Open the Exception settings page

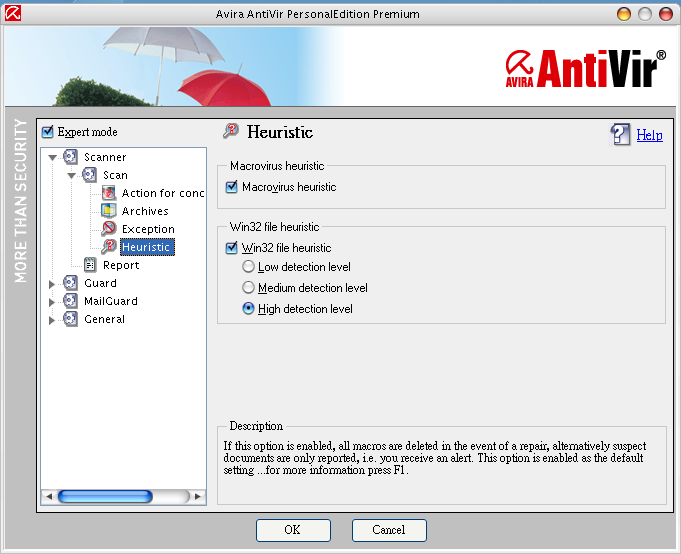(x=148, y=229)
